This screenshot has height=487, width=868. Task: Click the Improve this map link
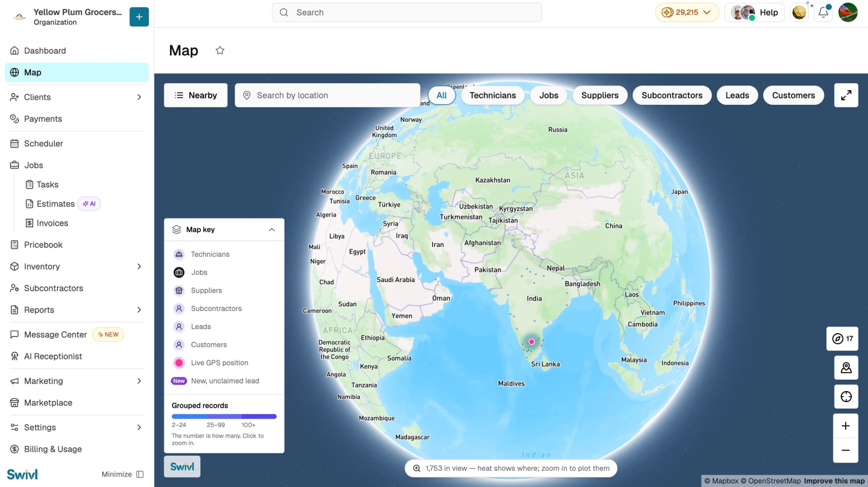pyautogui.click(x=834, y=481)
